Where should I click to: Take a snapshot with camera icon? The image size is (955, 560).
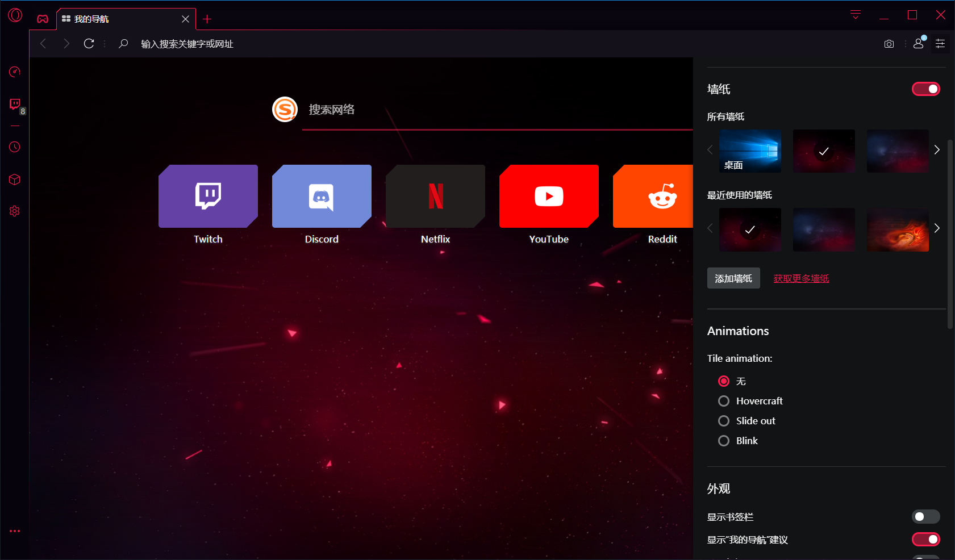(x=889, y=44)
